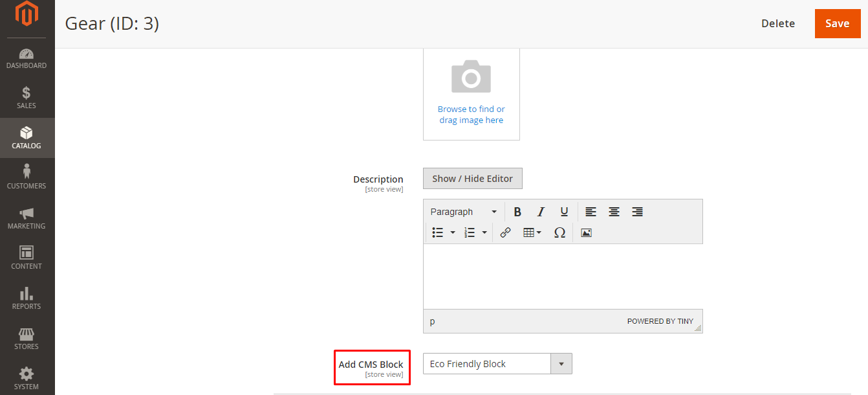868x395 pixels.
Task: Click the camera upload icon
Action: coord(471,76)
